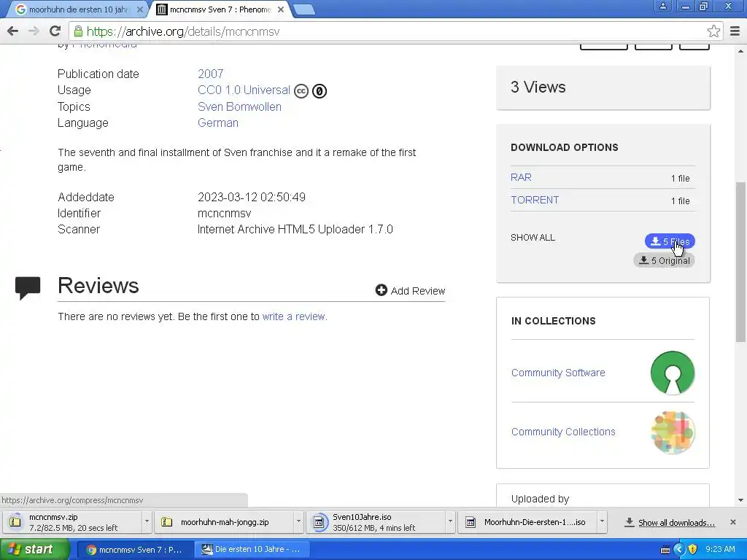Click moorhuhn-mah-jongg.zip file icon
Viewport: 747px width, 560px height.
166,522
